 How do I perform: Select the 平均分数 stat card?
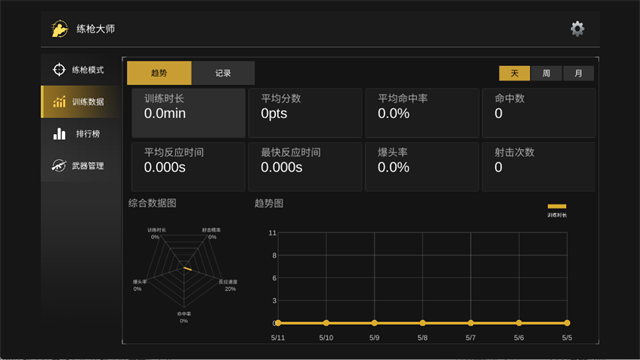tap(305, 113)
